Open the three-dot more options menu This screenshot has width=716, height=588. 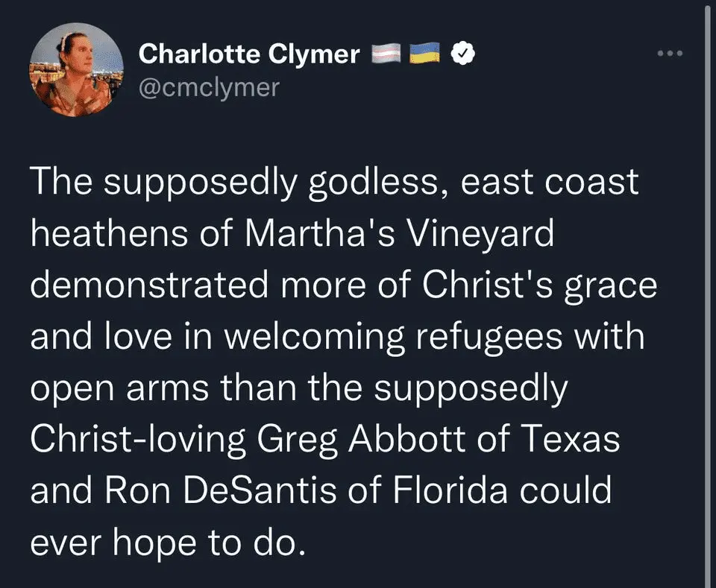coord(671,54)
